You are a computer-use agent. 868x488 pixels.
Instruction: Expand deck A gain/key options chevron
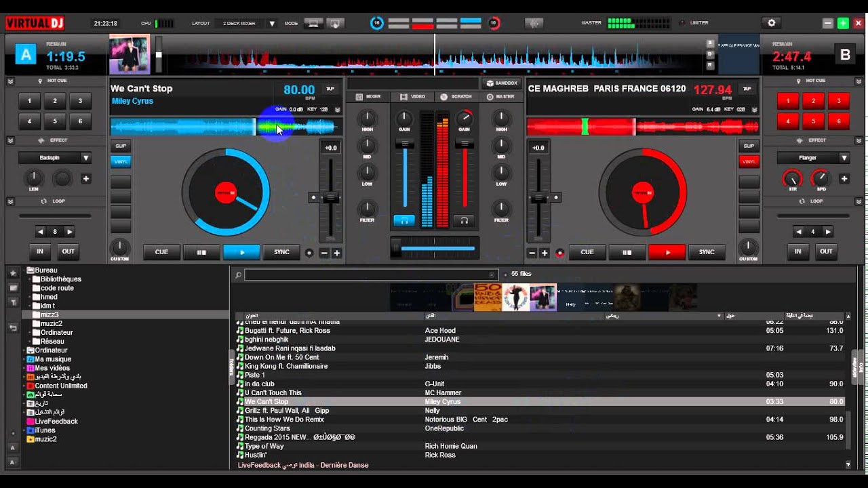(x=337, y=109)
